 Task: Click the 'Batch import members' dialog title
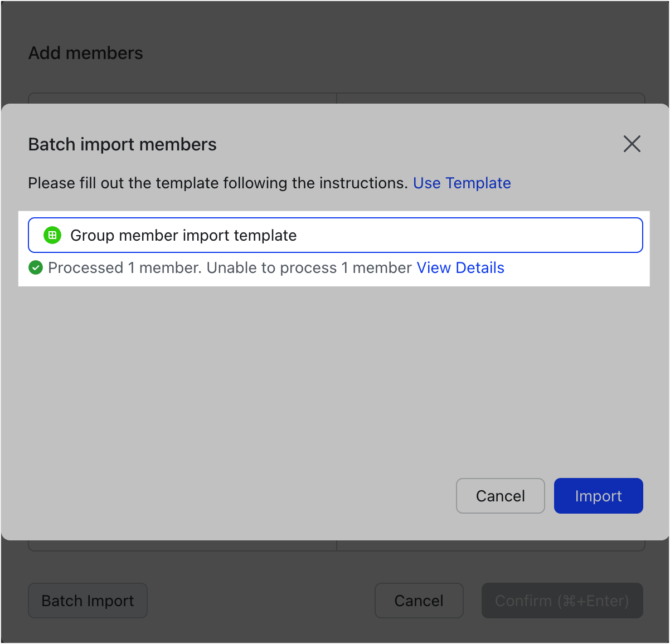tap(122, 144)
